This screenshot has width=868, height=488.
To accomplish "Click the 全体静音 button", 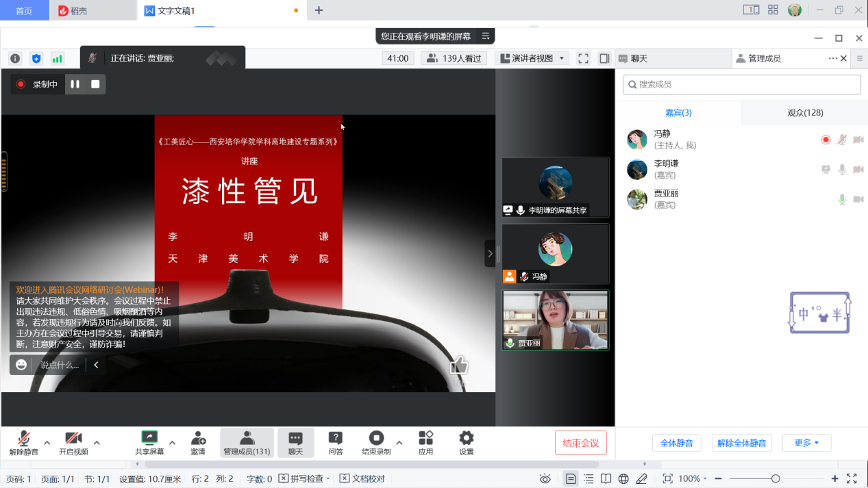I will 676,443.
